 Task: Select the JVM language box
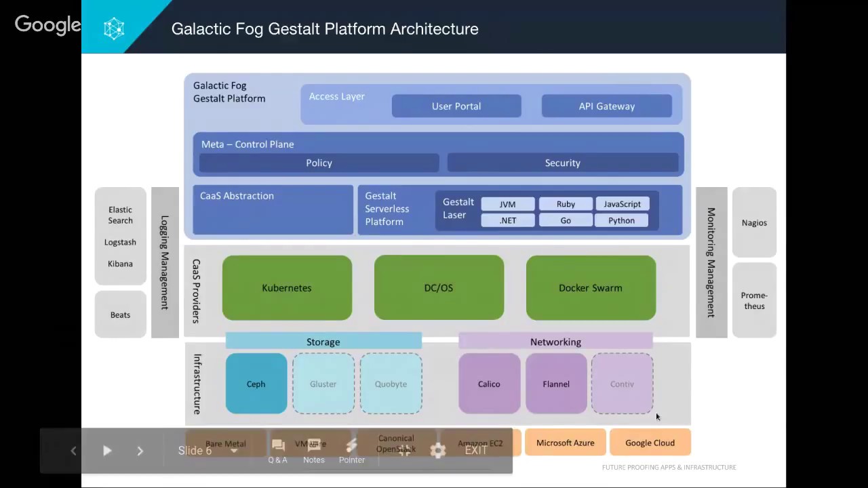pyautogui.click(x=507, y=204)
